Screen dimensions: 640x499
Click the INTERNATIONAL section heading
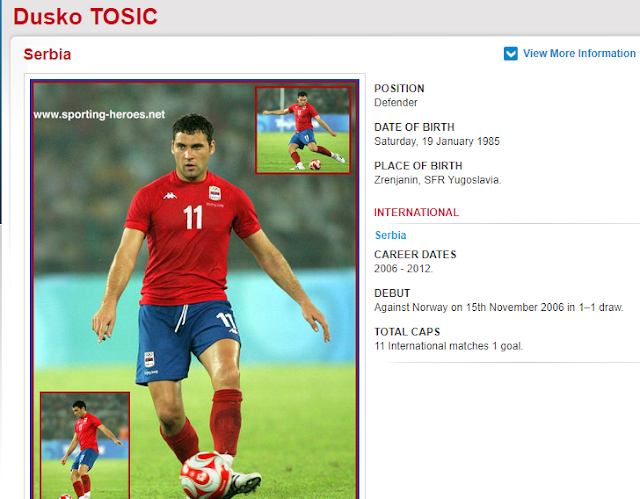[x=416, y=212]
